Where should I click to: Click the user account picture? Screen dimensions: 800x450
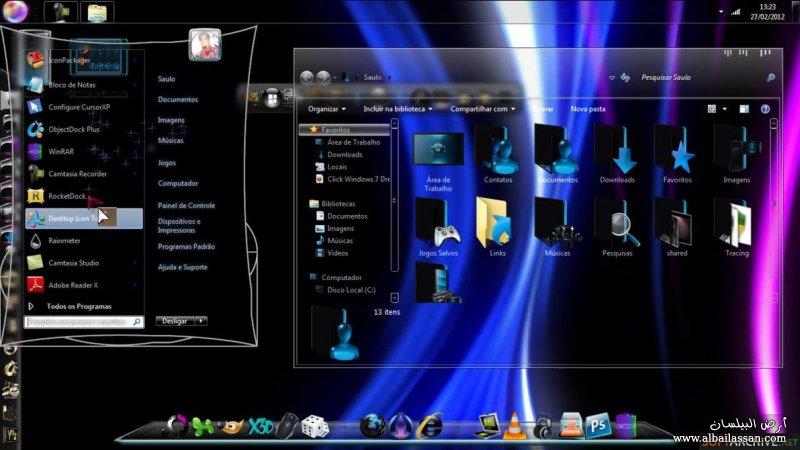coord(205,45)
